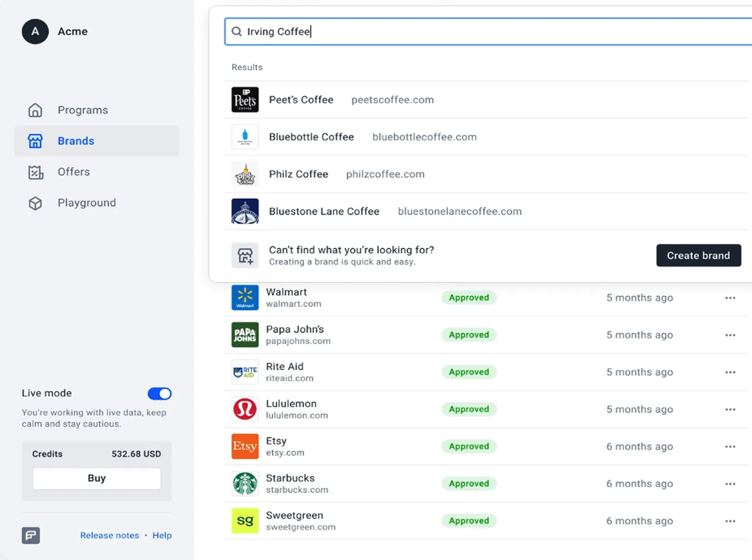Click the Irving Coffee search field

[x=488, y=31]
